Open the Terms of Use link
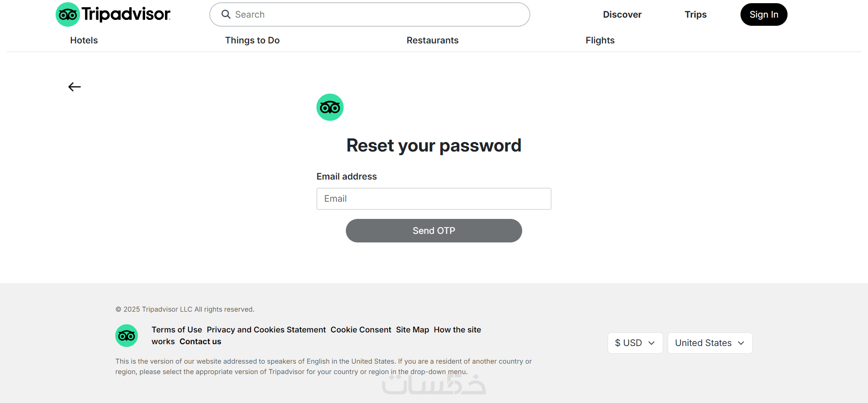The image size is (868, 403). pos(177,330)
